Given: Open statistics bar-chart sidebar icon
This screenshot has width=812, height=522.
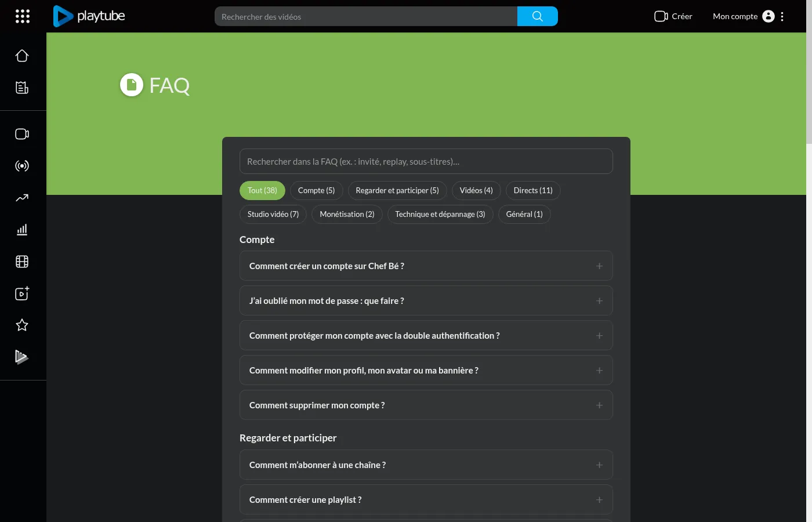Looking at the screenshot, I should 22,230.
